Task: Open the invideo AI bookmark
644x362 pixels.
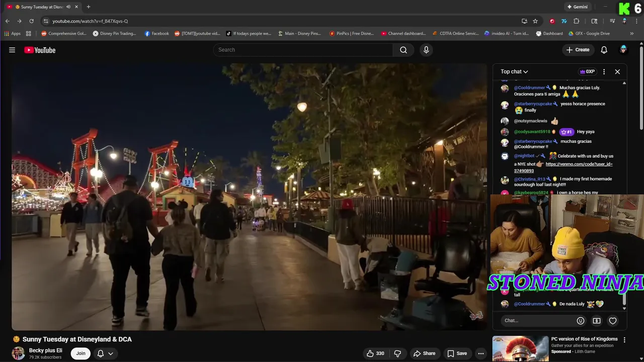Action: [x=507, y=34]
